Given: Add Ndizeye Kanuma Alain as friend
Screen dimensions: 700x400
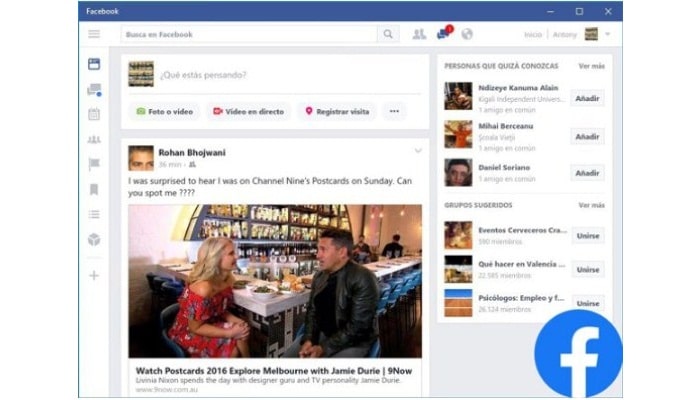Looking at the screenshot, I should [587, 98].
